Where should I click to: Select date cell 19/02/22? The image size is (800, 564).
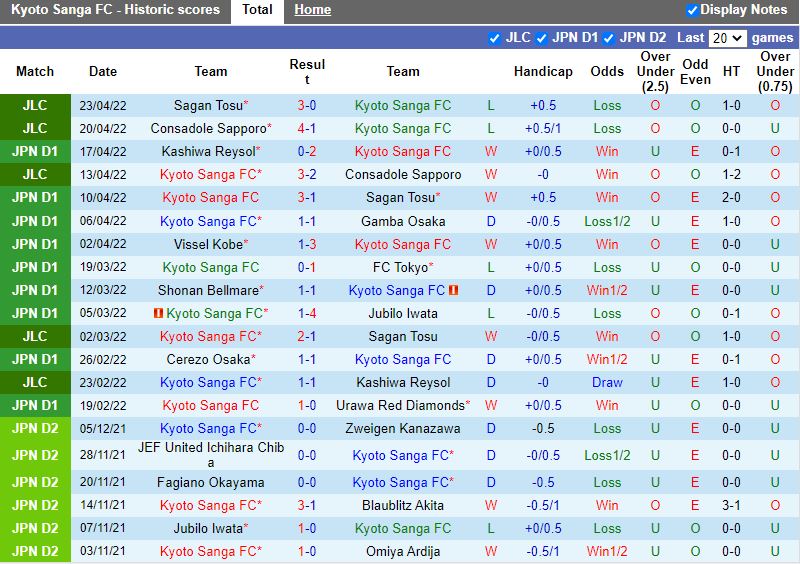point(103,405)
